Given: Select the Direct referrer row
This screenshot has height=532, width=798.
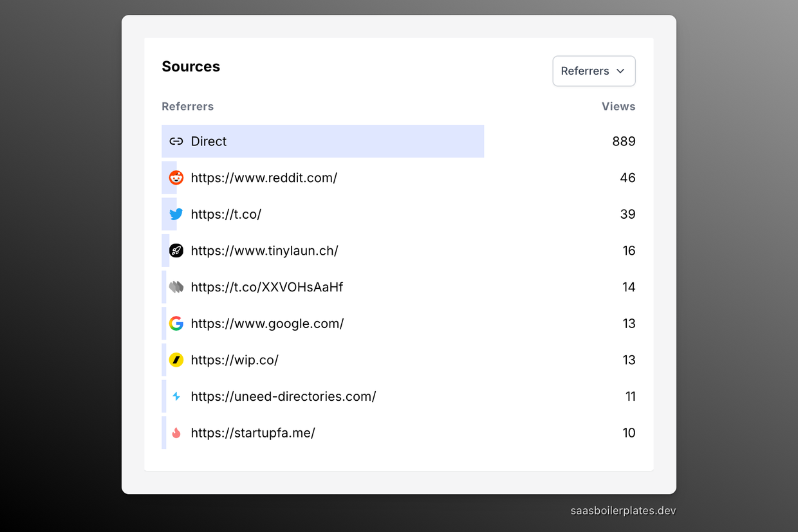Looking at the screenshot, I should (x=398, y=142).
